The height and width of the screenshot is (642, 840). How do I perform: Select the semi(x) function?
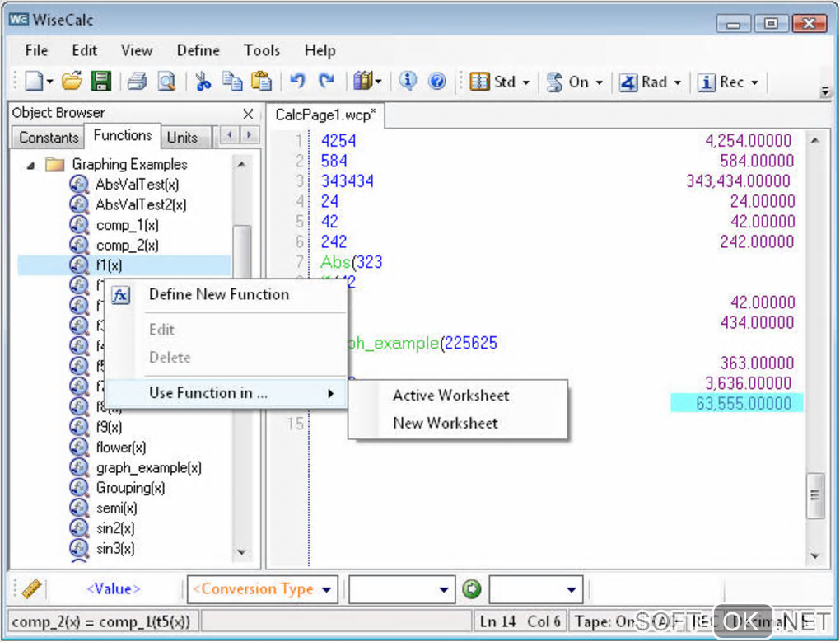pyautogui.click(x=116, y=508)
